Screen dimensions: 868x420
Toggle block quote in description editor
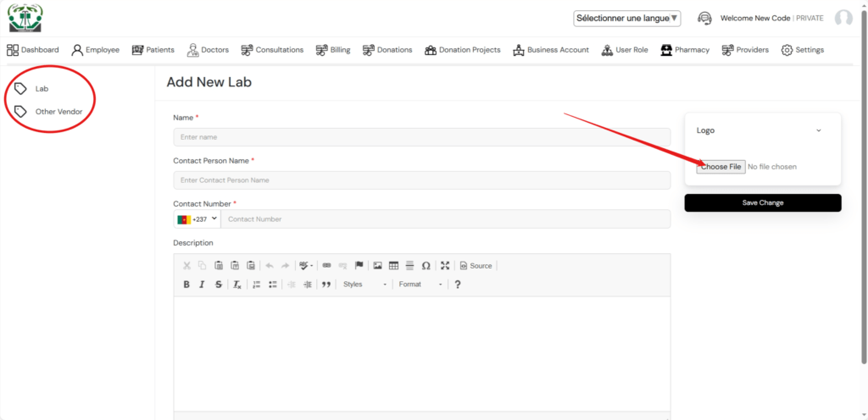[x=325, y=285]
